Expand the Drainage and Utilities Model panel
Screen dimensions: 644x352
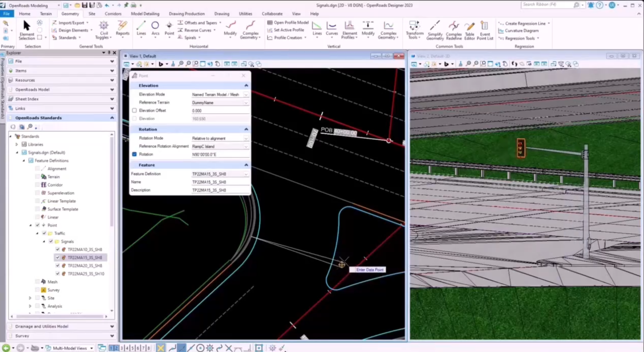112,327
